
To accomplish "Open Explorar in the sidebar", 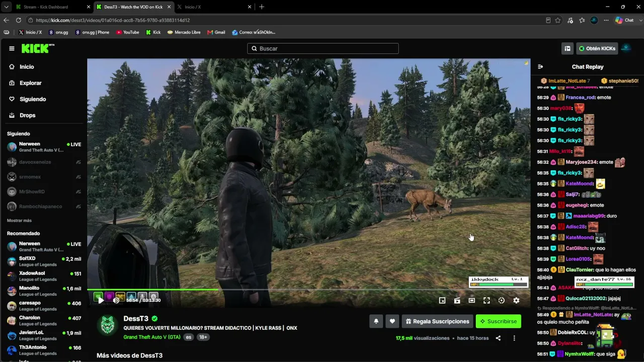I will coord(25,83).
